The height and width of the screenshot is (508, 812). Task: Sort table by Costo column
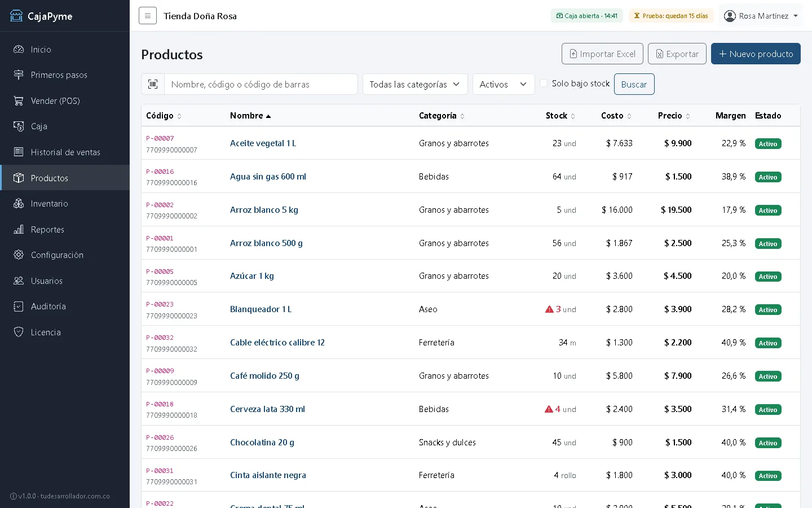click(x=616, y=116)
